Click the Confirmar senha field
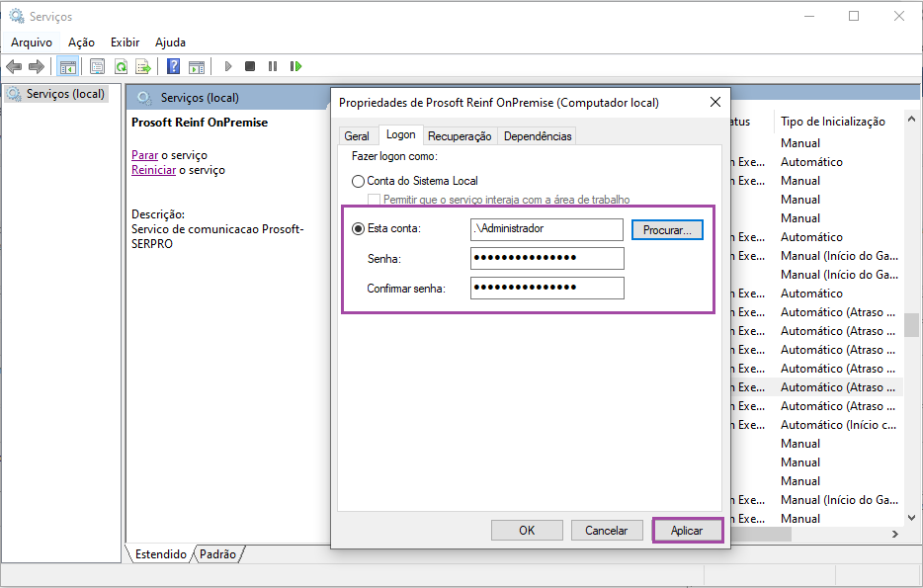 [546, 288]
